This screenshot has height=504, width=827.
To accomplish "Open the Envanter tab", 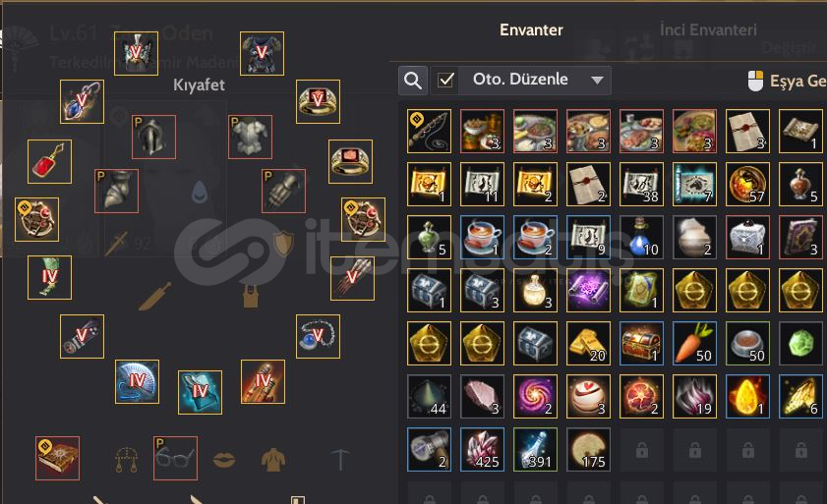I will [531, 30].
